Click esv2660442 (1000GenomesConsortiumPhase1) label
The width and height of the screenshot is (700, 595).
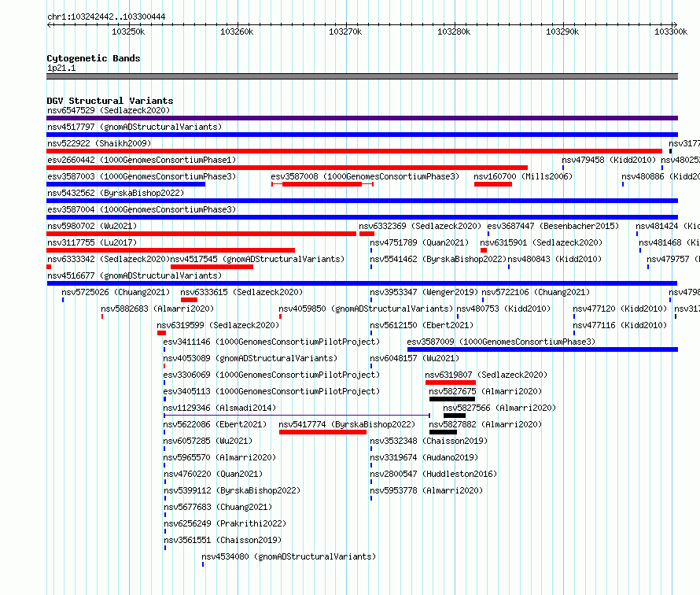coord(142,160)
